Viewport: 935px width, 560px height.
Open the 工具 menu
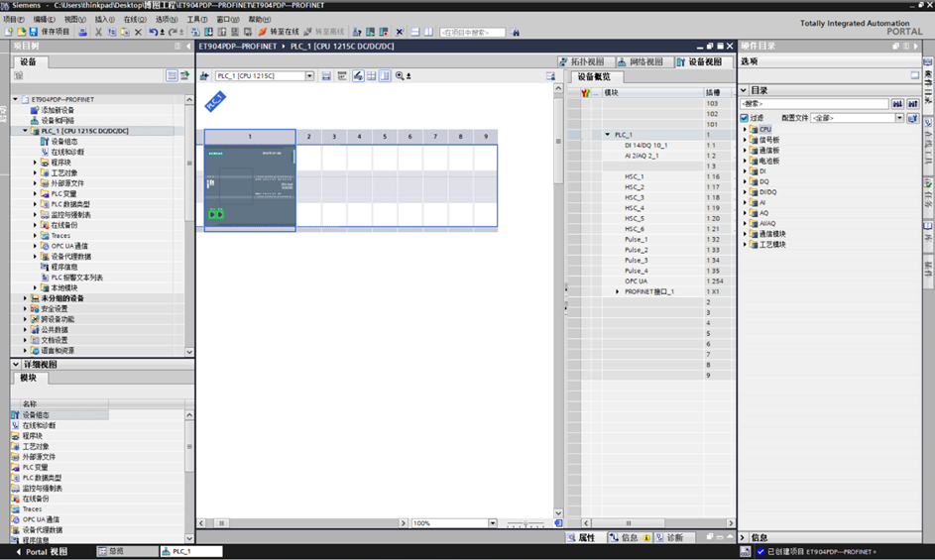196,19
